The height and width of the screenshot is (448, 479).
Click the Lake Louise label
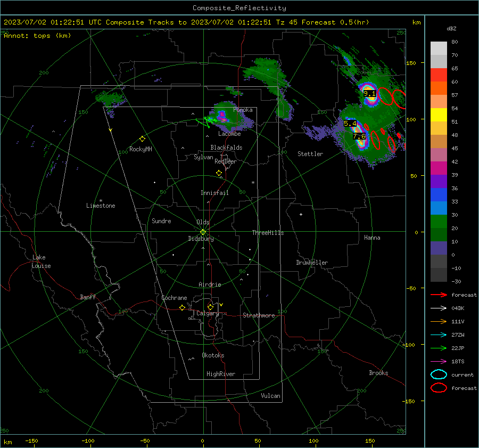(41, 262)
